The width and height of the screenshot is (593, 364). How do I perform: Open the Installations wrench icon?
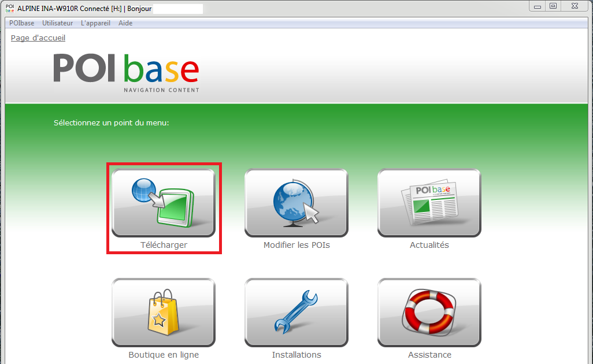pyautogui.click(x=296, y=312)
